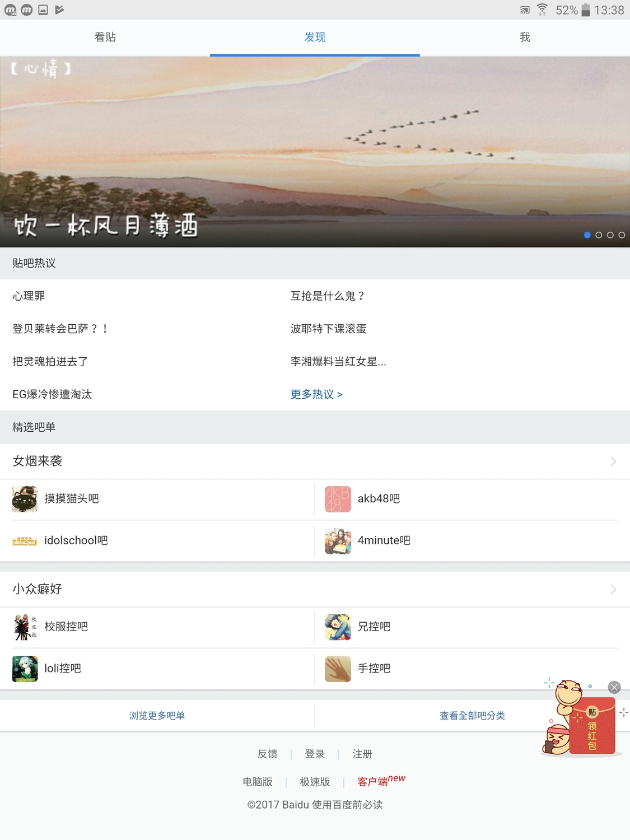This screenshot has height=840, width=630.
Task: Expand the 小众癖好 list chevron
Action: coord(613,589)
